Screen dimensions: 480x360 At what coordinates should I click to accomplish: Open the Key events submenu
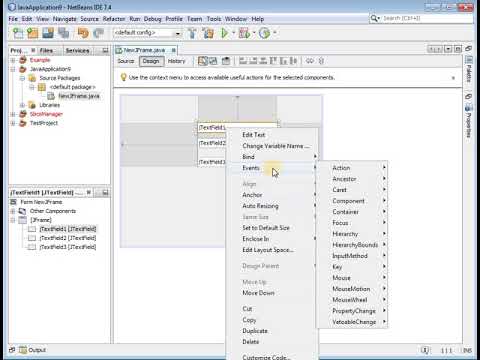click(x=352, y=267)
